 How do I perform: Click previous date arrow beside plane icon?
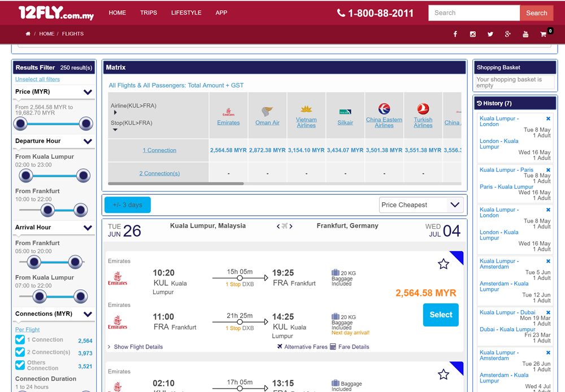point(278,227)
